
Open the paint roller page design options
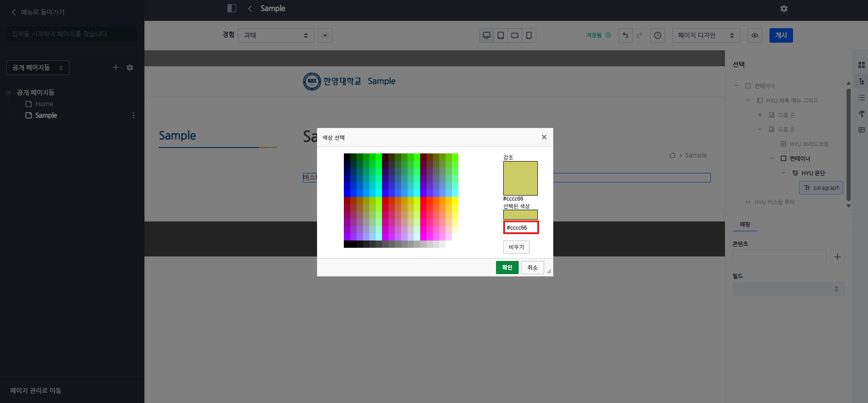pos(861,113)
